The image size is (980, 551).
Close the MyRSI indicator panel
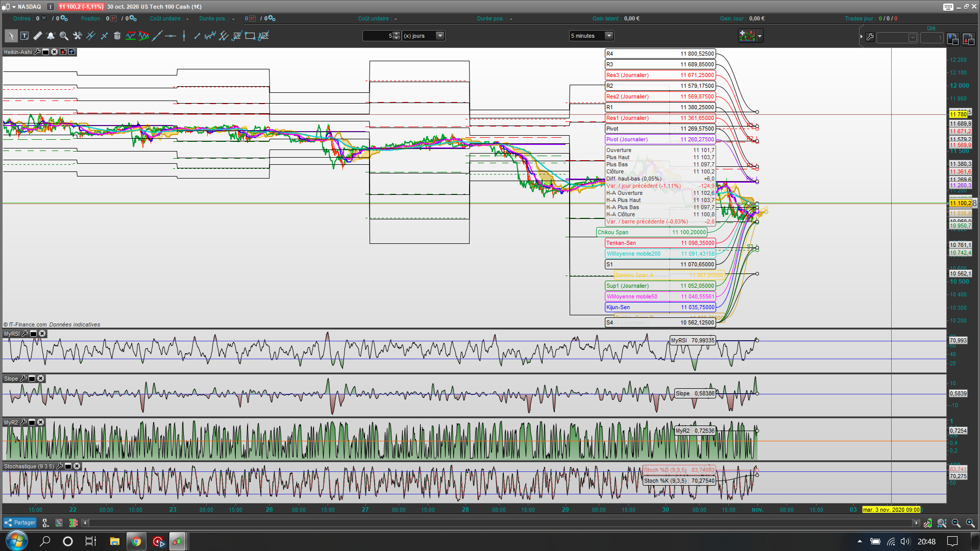tap(42, 334)
